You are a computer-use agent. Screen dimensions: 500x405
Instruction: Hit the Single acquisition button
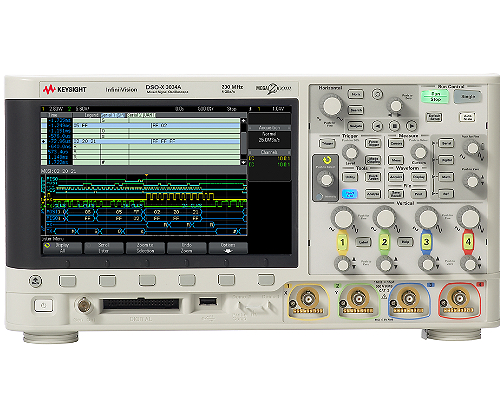pos(468,97)
